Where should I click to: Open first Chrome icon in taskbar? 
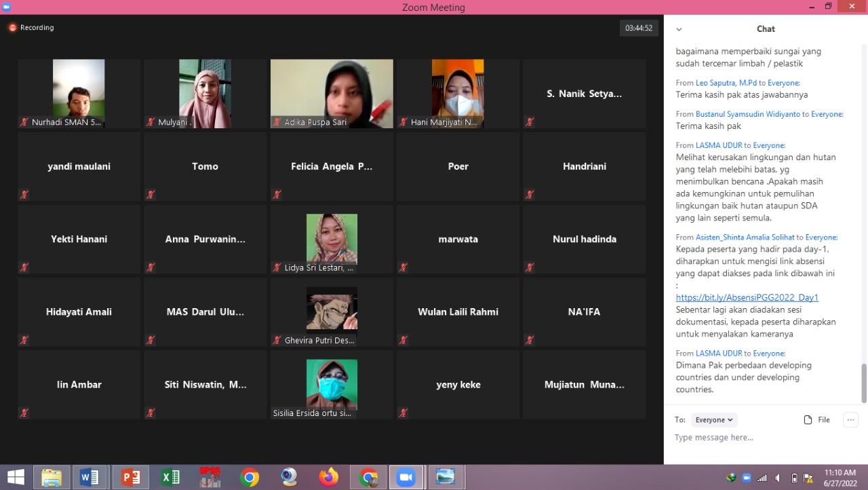250,478
